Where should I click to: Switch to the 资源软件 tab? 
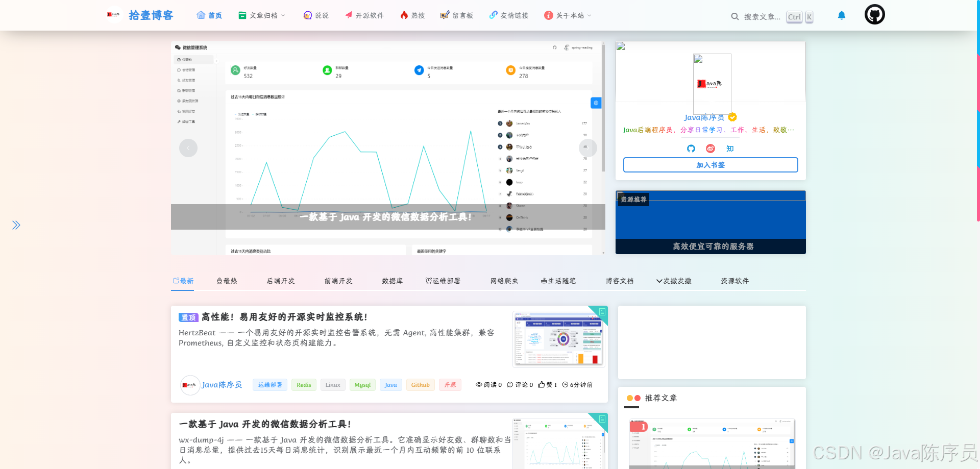735,281
